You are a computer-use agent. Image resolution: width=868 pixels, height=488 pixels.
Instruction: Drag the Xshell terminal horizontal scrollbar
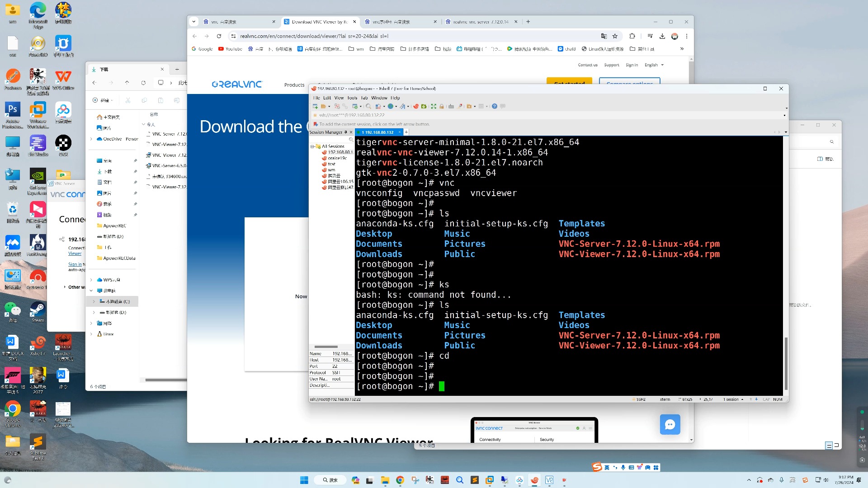(x=328, y=347)
